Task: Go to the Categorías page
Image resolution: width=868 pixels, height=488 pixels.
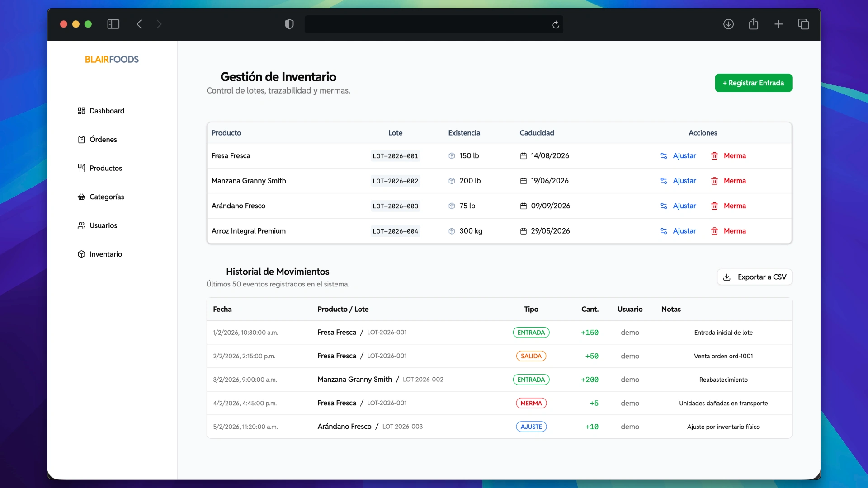Action: tap(107, 197)
